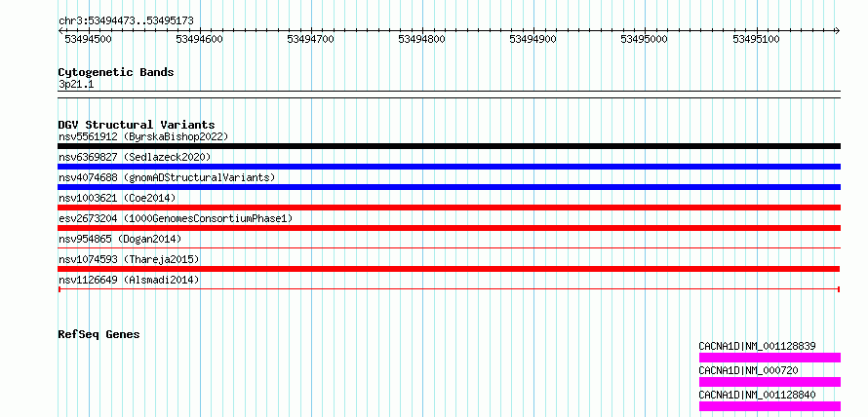Click red bar for nsv1074593
This screenshot has width=868, height=417.
click(449, 269)
